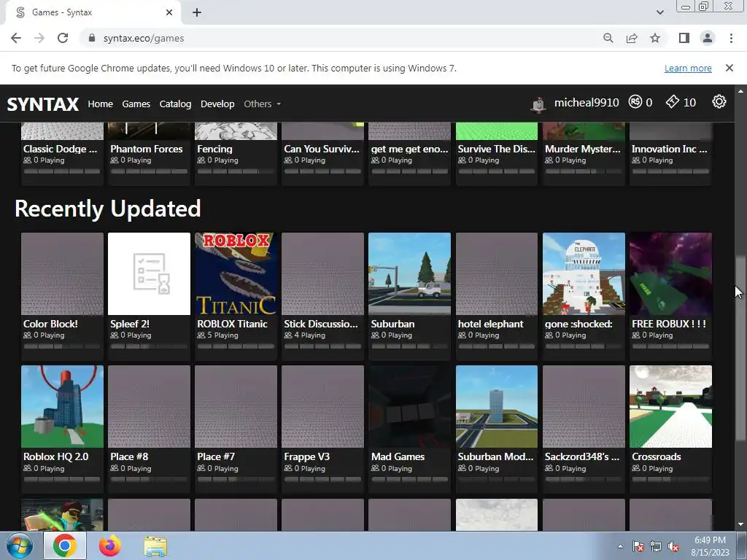Open the Suburban Mod game thumbnail
747x560 pixels.
(497, 407)
